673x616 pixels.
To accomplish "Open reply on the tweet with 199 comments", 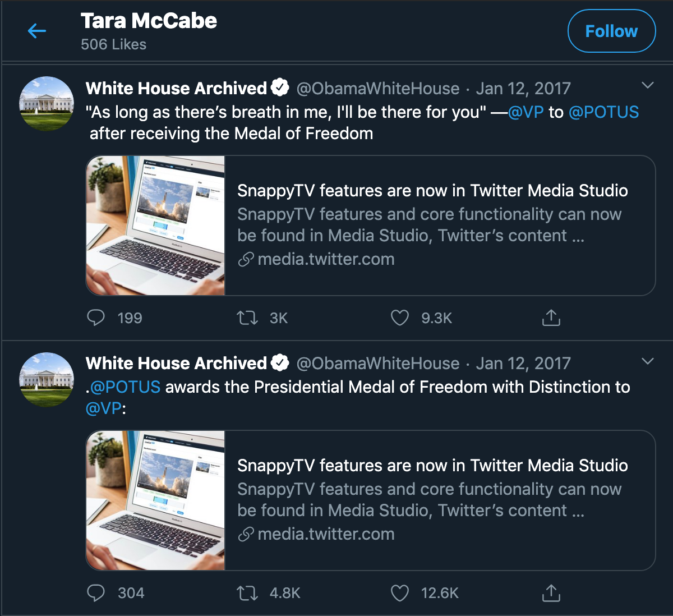I will tap(96, 318).
